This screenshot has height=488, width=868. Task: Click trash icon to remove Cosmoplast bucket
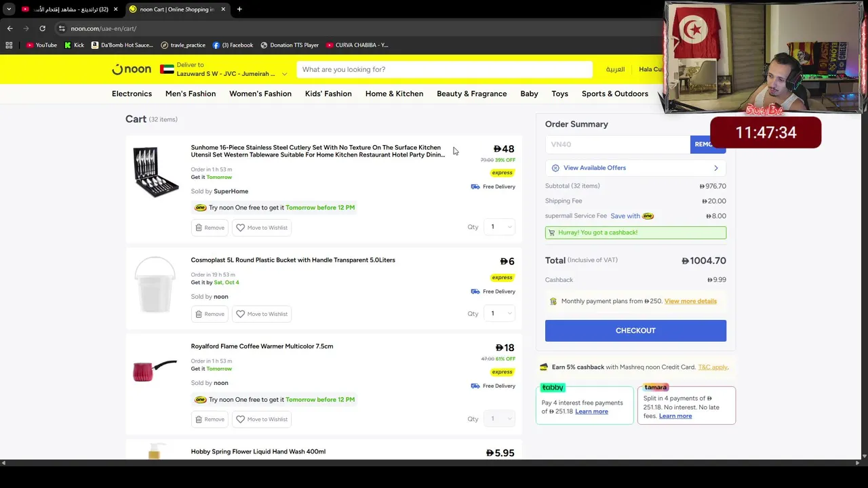click(199, 314)
